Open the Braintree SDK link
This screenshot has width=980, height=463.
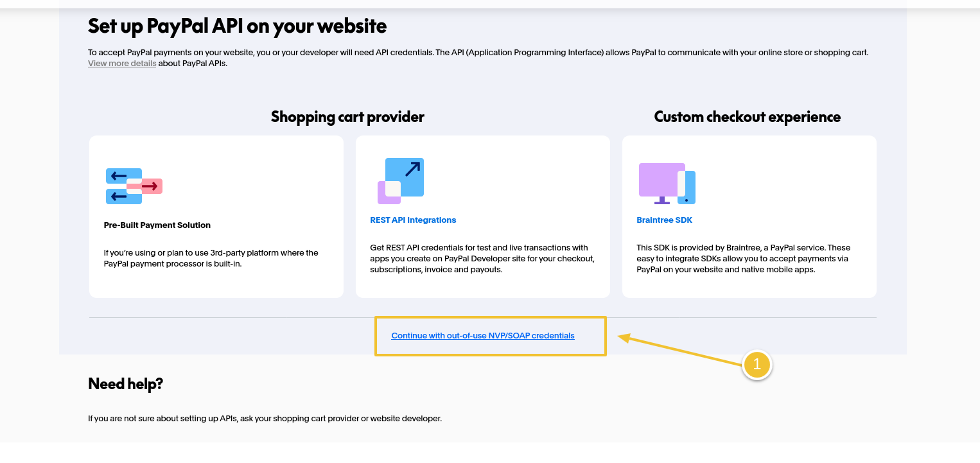pyautogui.click(x=664, y=220)
